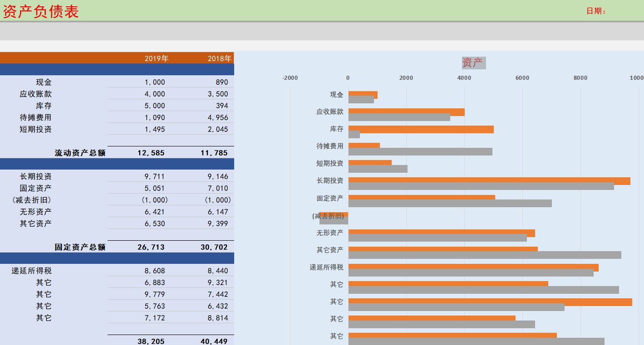Select the cell containing 3,500
644x345 pixels.
(218, 94)
